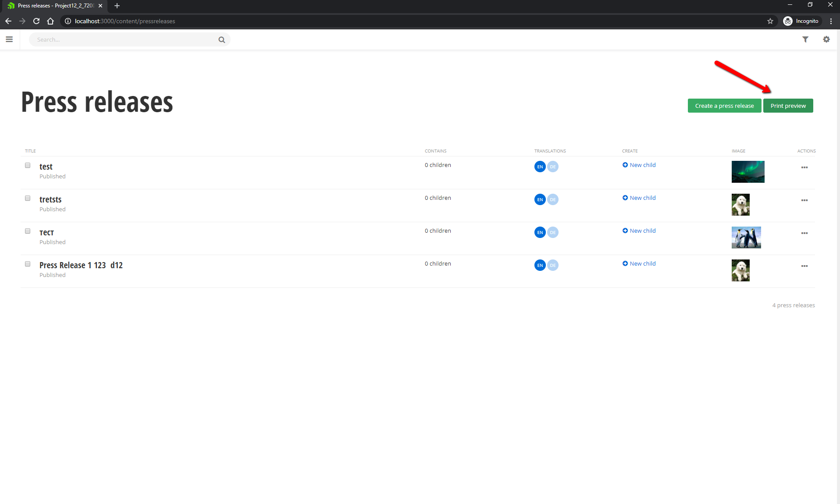Open actions menu for тест row
Image resolution: width=840 pixels, height=504 pixels.
pos(804,233)
